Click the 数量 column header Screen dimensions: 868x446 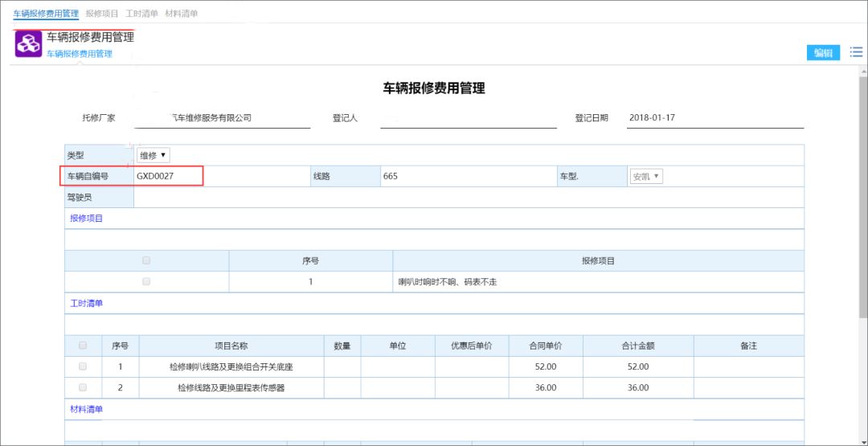[342, 346]
